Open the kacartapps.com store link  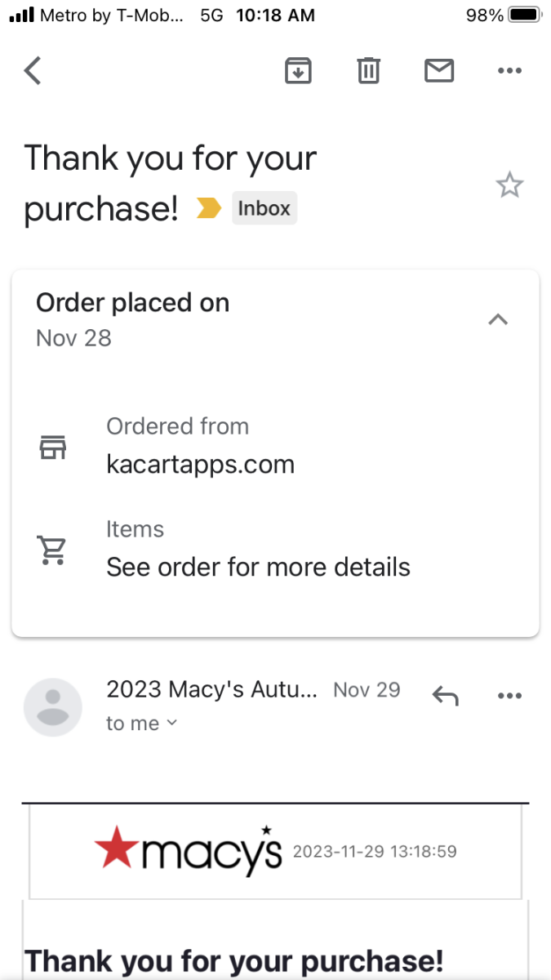point(200,465)
